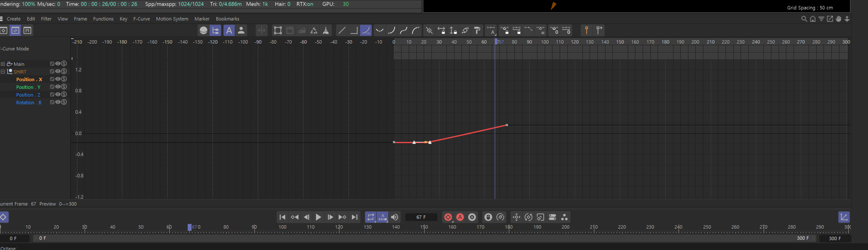Viewport: 868px width, 250px height.
Task: Open the Functions menu
Action: (103, 19)
